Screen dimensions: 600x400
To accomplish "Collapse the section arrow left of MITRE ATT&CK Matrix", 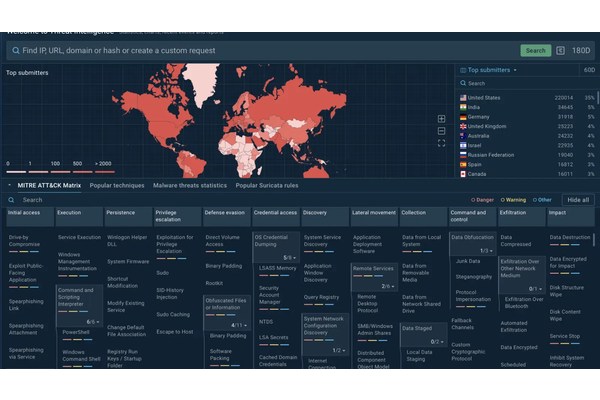I will (10, 185).
